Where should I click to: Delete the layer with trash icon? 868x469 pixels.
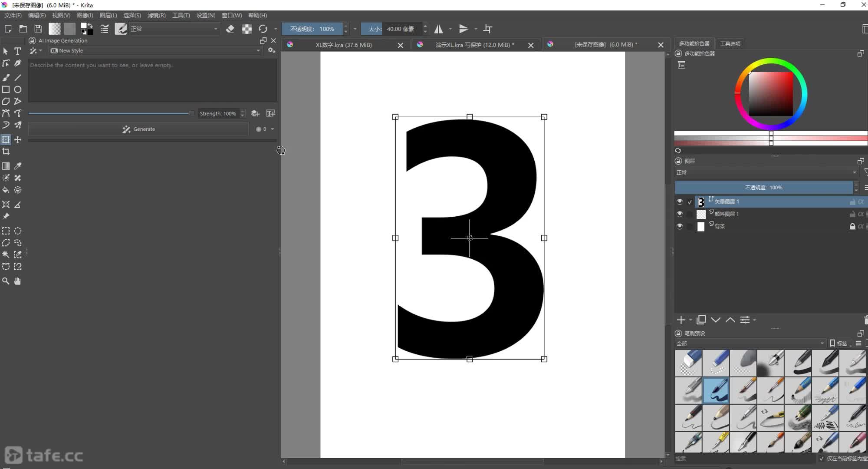point(865,320)
